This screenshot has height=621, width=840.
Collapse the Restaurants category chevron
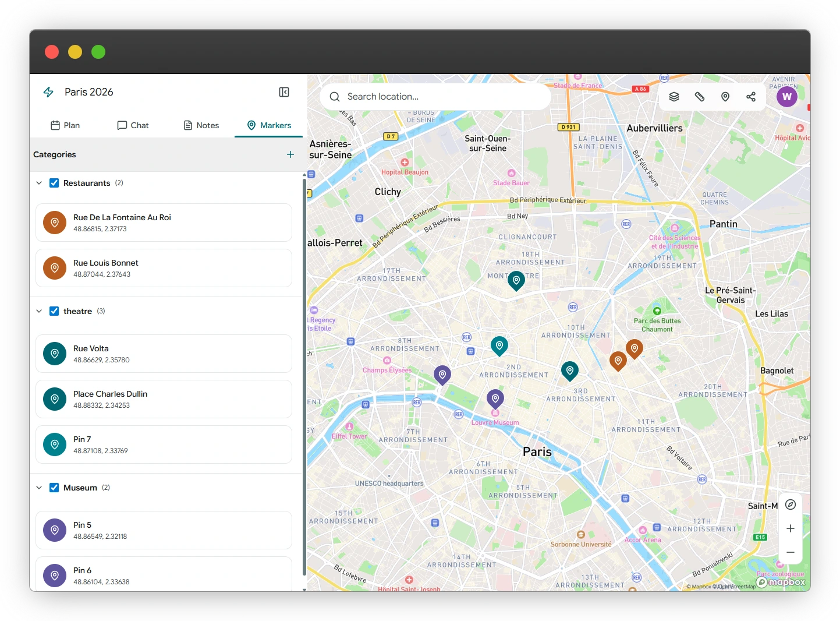pyautogui.click(x=39, y=183)
